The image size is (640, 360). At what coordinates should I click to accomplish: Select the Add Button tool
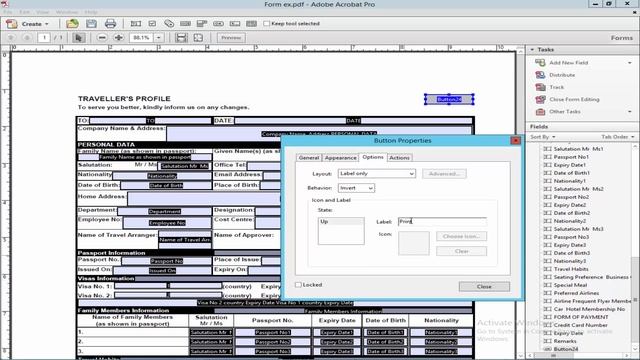[218, 24]
